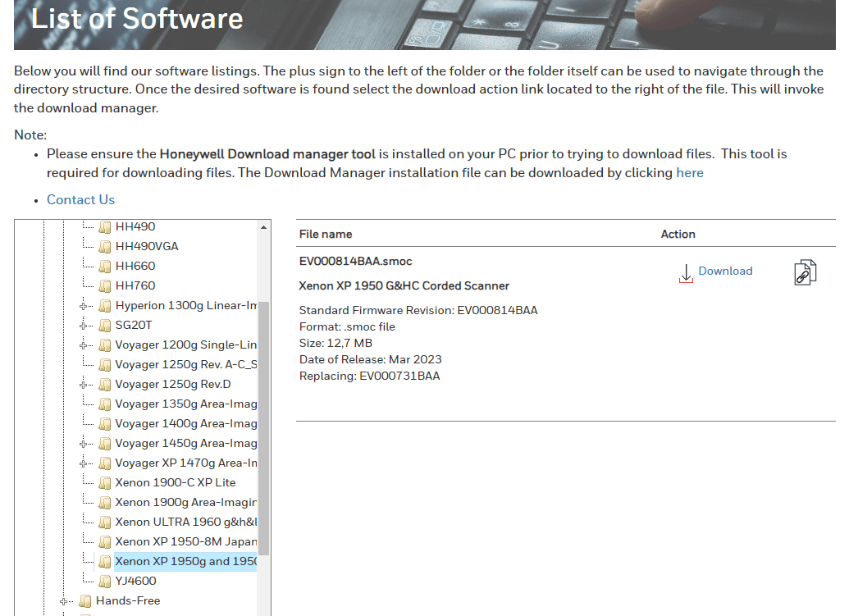Open the Contact Us link

pyautogui.click(x=80, y=200)
